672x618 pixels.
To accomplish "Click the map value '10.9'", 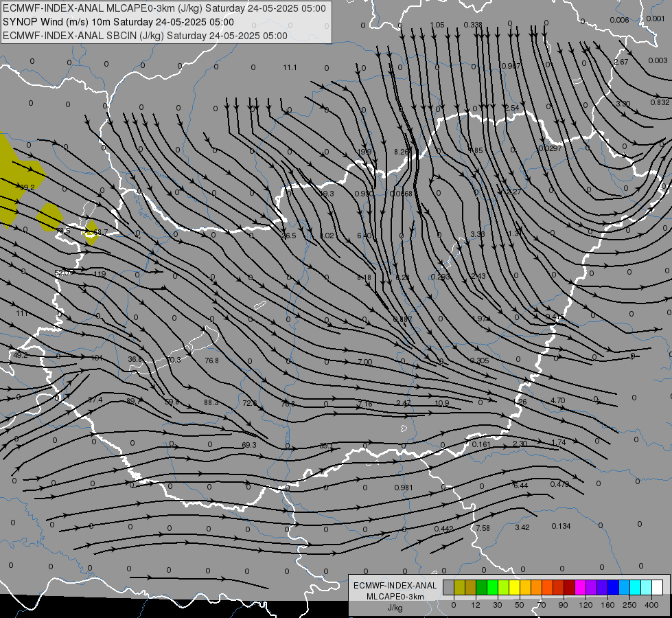I will 442,403.
